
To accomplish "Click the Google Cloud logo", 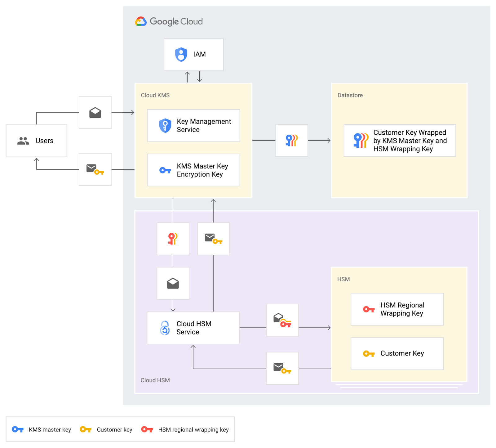I will [169, 21].
